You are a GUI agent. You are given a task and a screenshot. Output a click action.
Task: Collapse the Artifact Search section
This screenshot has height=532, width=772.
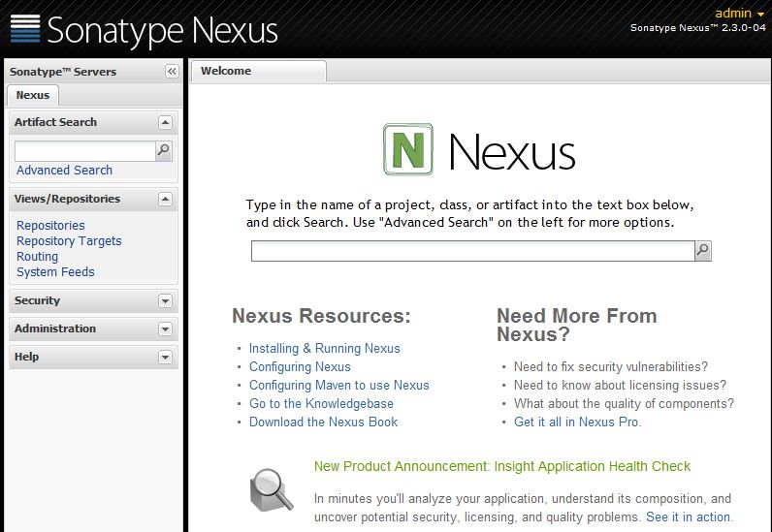[166, 122]
